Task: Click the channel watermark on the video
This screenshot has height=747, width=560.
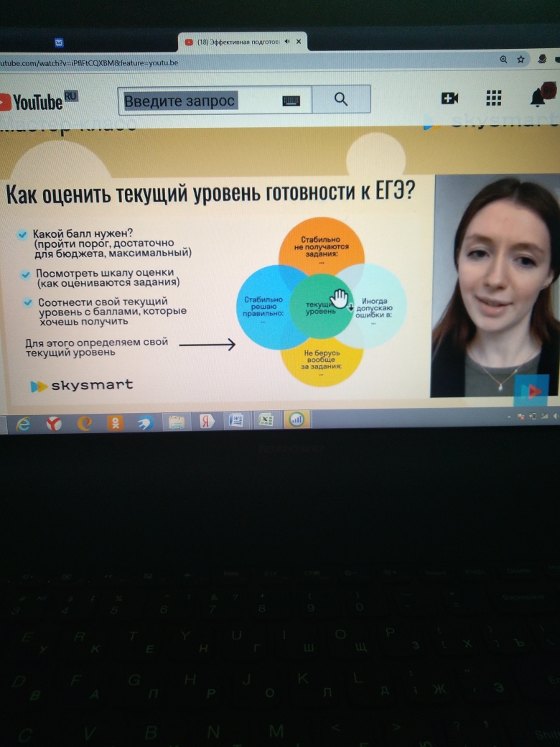Action: [x=531, y=390]
